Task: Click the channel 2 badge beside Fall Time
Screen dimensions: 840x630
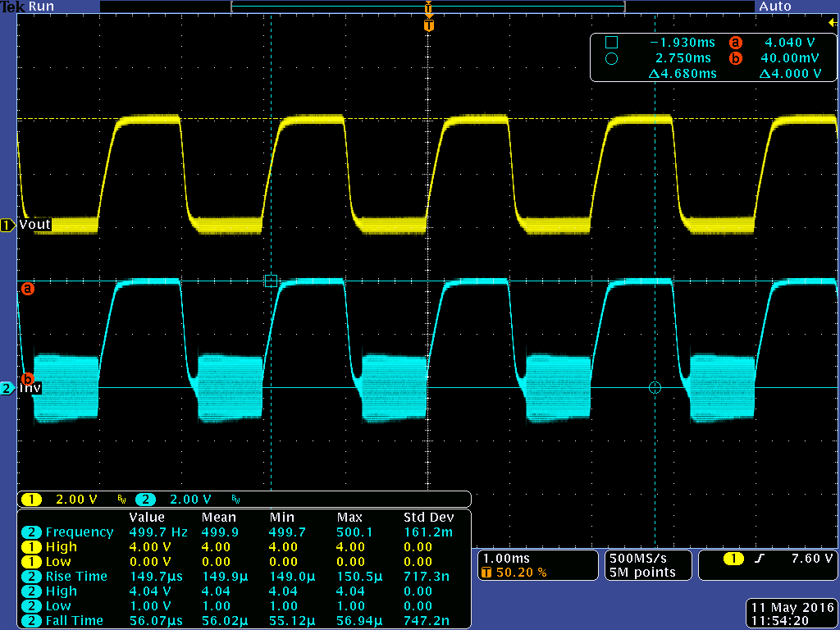Action: [32, 622]
